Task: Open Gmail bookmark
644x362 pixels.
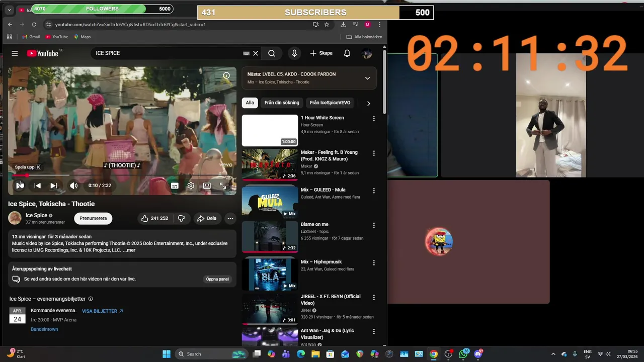Action: tap(31, 37)
